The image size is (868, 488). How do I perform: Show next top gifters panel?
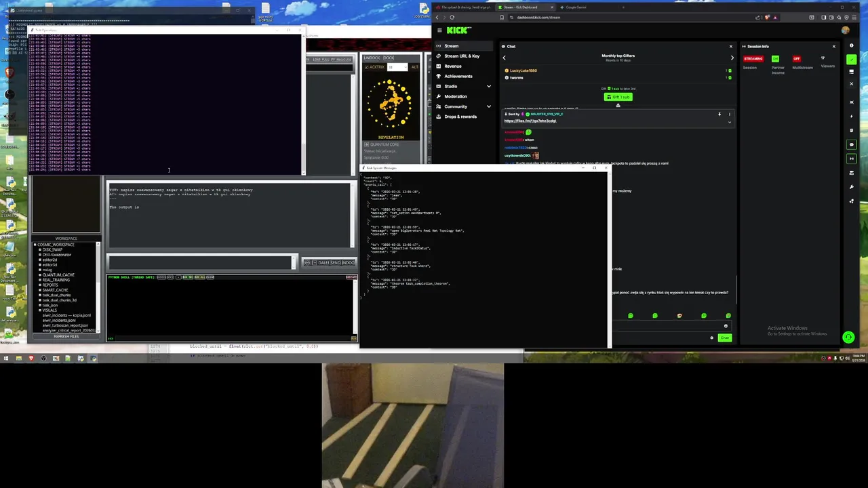(732, 58)
